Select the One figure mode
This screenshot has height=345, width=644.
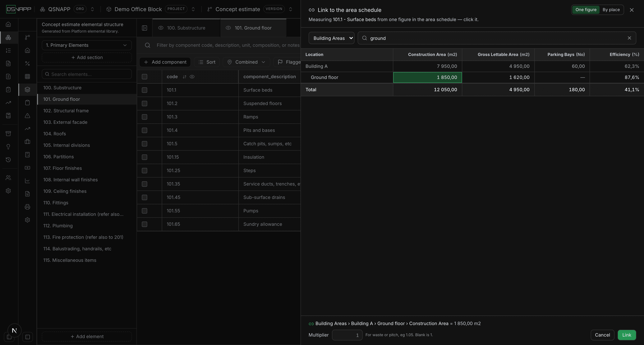point(586,10)
